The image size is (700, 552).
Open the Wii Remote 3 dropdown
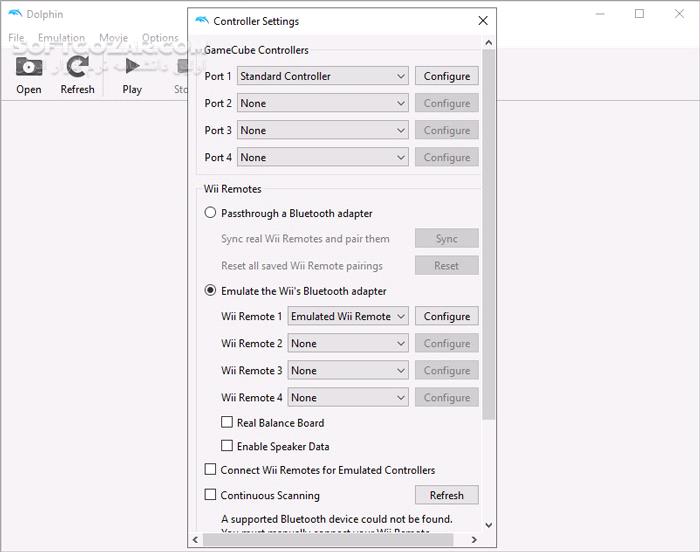348,370
